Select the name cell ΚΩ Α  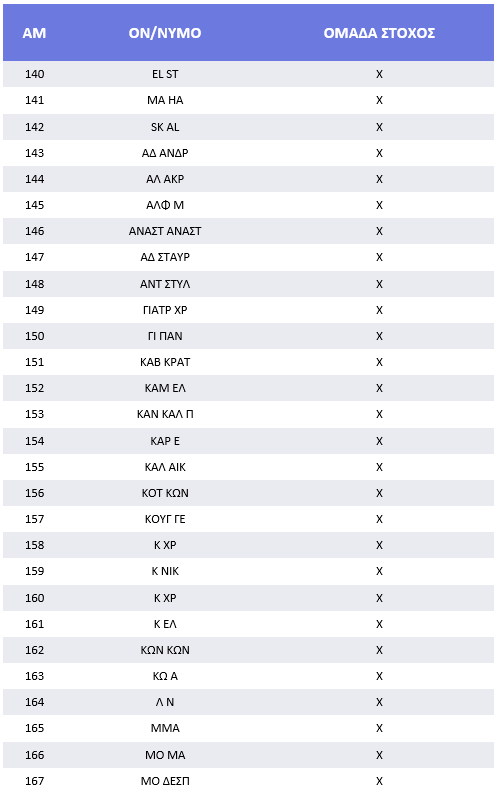tap(165, 676)
